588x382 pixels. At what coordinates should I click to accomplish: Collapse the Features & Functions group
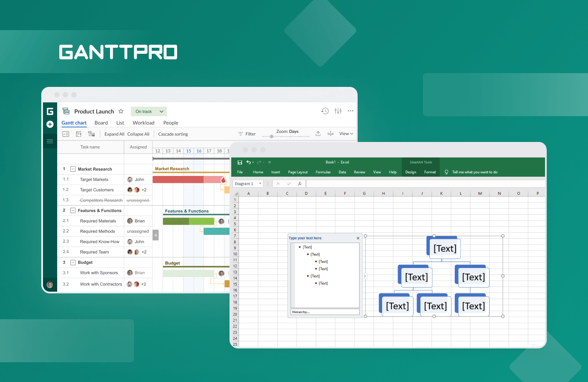point(73,211)
